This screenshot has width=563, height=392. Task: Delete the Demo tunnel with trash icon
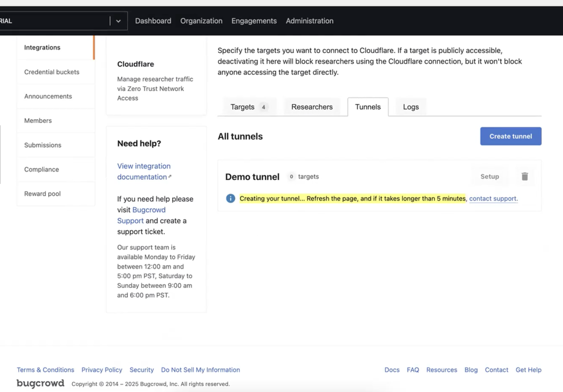click(525, 176)
